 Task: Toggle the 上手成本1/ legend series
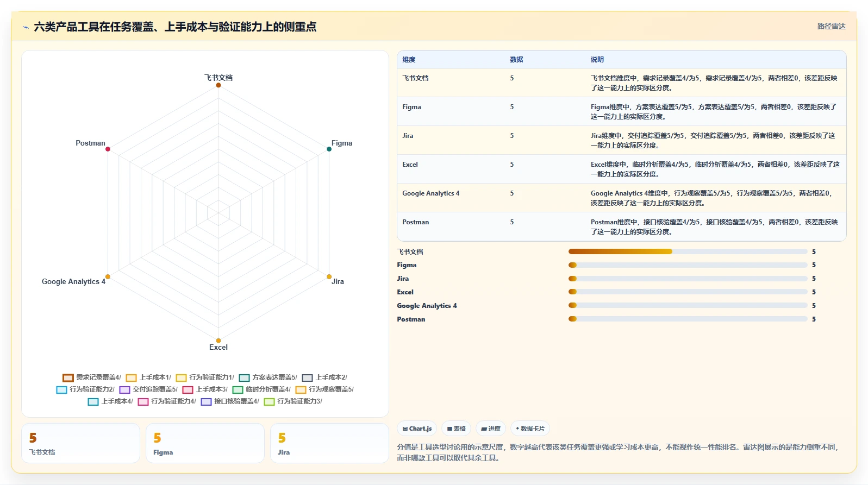148,377
